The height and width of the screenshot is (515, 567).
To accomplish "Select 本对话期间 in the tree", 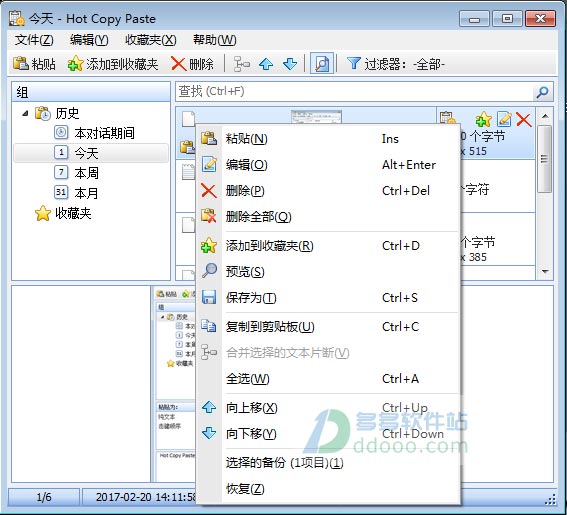I will pyautogui.click(x=105, y=133).
